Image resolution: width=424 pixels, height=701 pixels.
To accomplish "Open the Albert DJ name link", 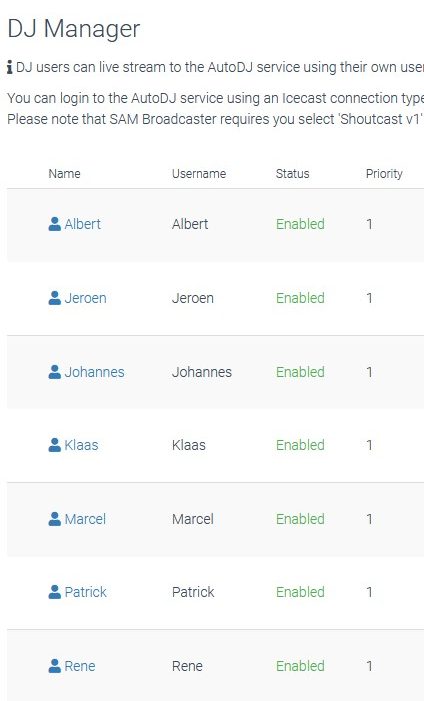I will click(83, 224).
